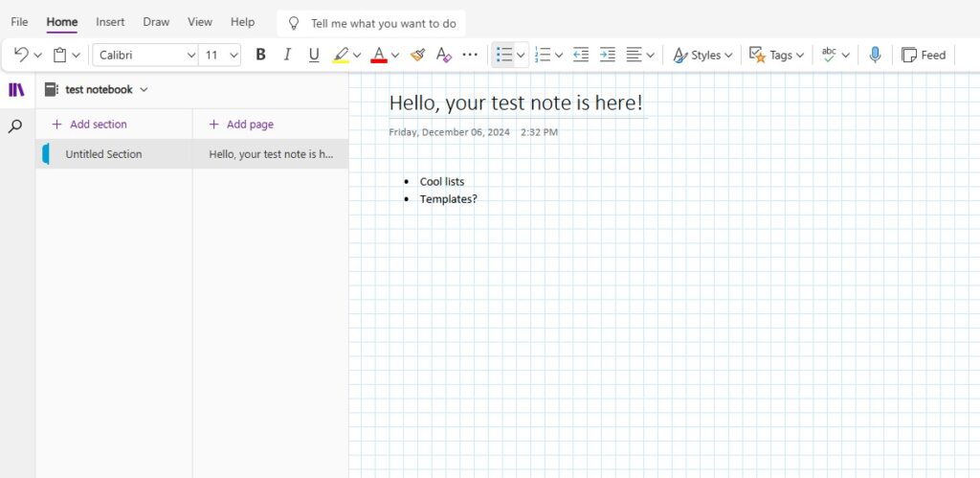Expand numbering library dropdown arrow
This screenshot has width=980, height=478.
coord(559,55)
